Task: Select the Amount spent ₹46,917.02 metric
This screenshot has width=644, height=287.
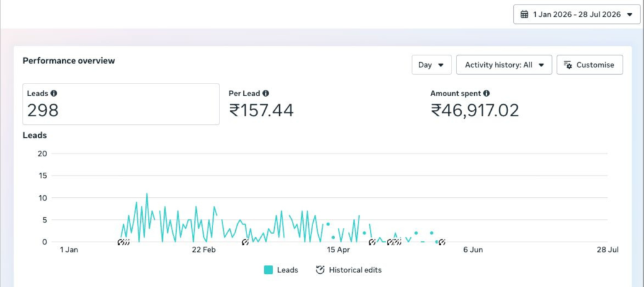Action: point(474,104)
